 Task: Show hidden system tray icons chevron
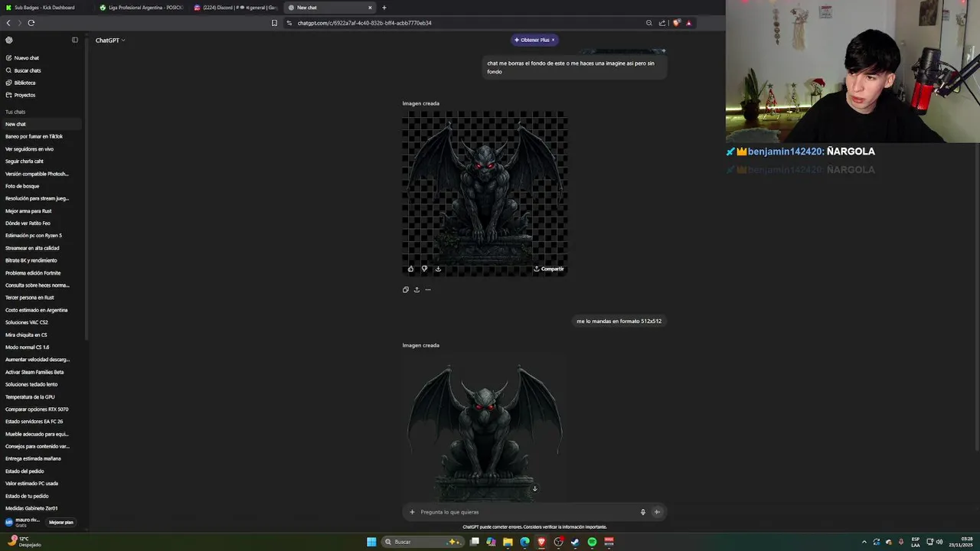pyautogui.click(x=864, y=542)
